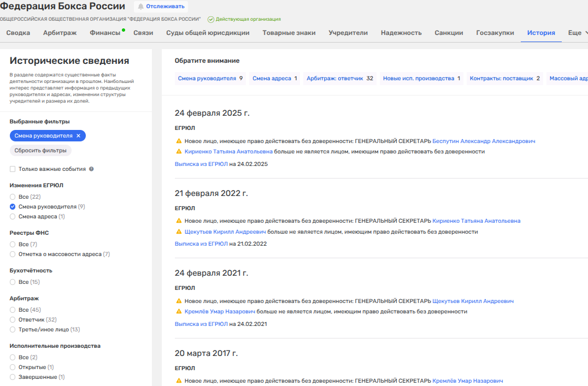Enable Только важные события checkbox
This screenshot has height=386, width=588.
[x=13, y=169]
